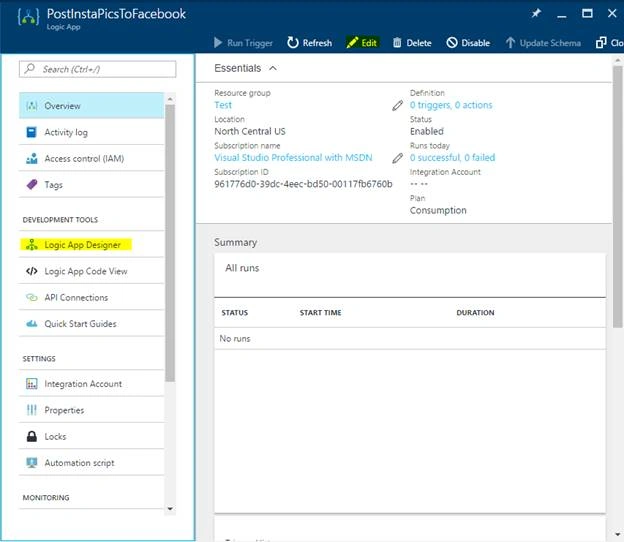
Task: Select Access control (IAM) in sidebar
Action: [91, 158]
